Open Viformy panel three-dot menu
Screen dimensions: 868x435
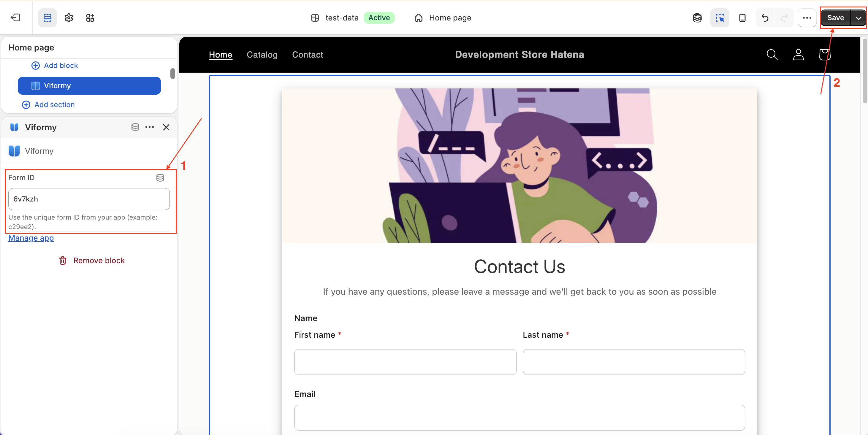[150, 127]
